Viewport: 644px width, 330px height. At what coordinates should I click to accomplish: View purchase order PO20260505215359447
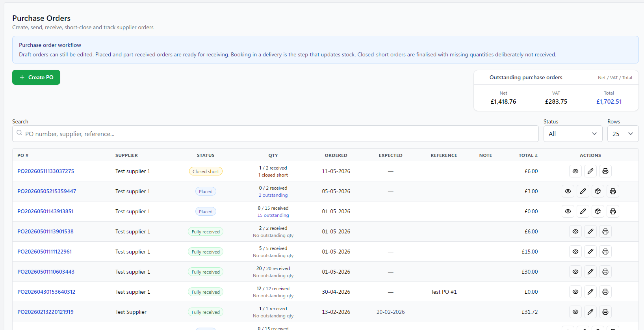[x=568, y=191]
